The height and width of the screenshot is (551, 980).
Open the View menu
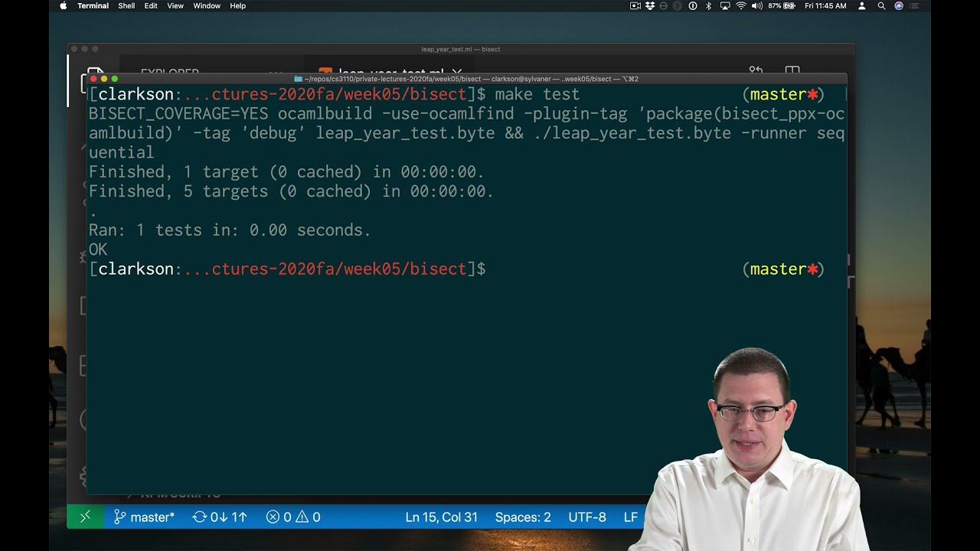[x=175, y=5]
